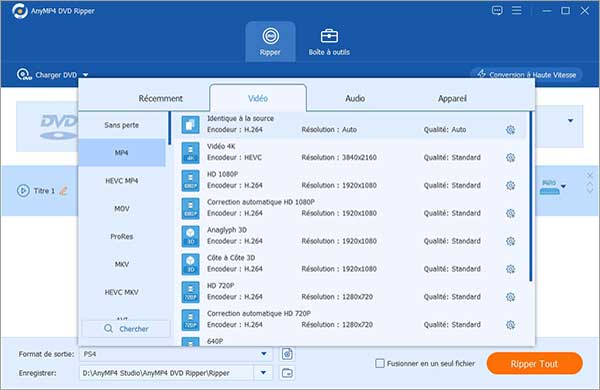Select the Vidéo 4K preset row
The width and height of the screenshot is (600, 390).
click(x=351, y=152)
